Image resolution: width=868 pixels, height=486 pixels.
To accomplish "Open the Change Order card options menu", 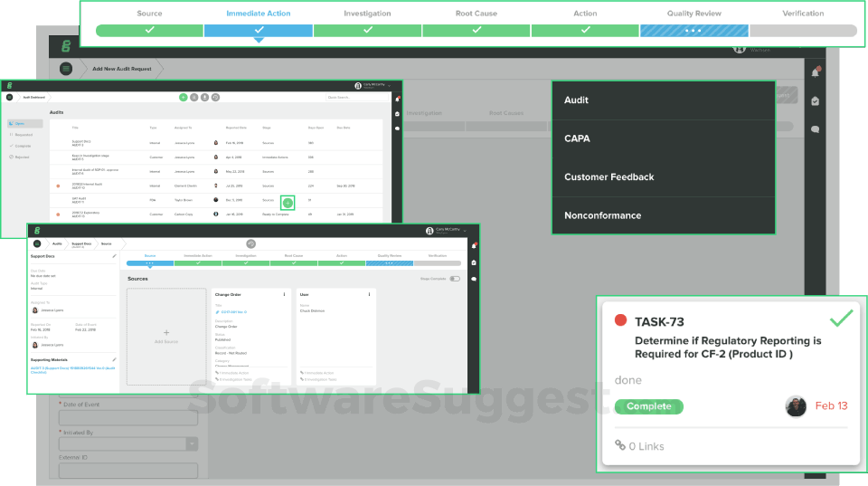I will pyautogui.click(x=285, y=295).
